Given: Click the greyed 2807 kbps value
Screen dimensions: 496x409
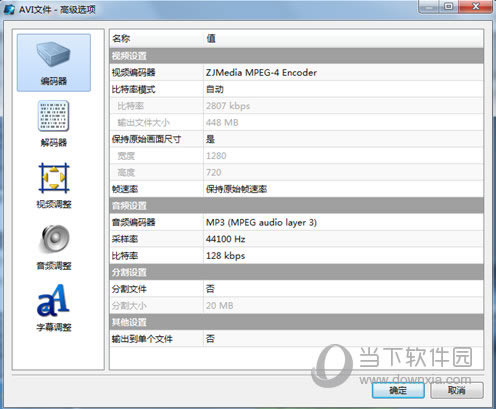Looking at the screenshot, I should [228, 106].
